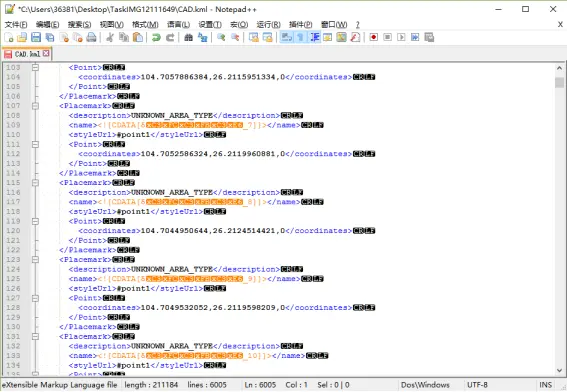The image size is (567, 392).
Task: Open the Function List icon
Action: 355,37
